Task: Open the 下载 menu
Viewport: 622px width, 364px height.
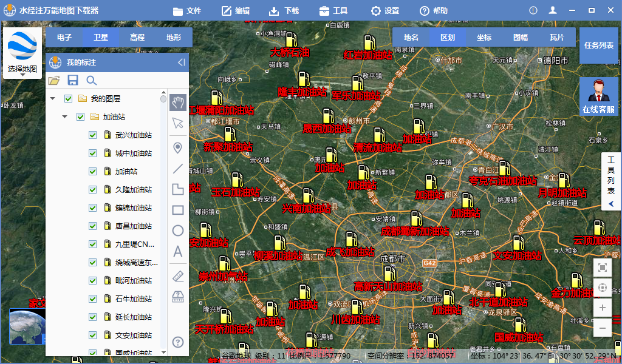Action: click(284, 11)
